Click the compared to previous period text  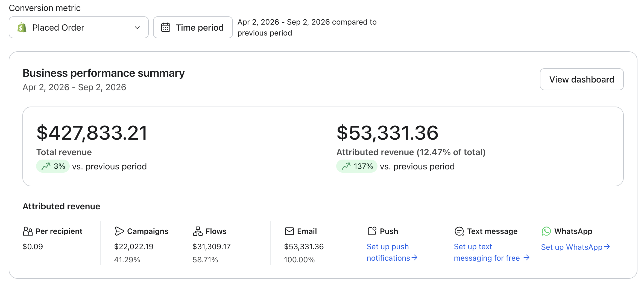(x=307, y=27)
